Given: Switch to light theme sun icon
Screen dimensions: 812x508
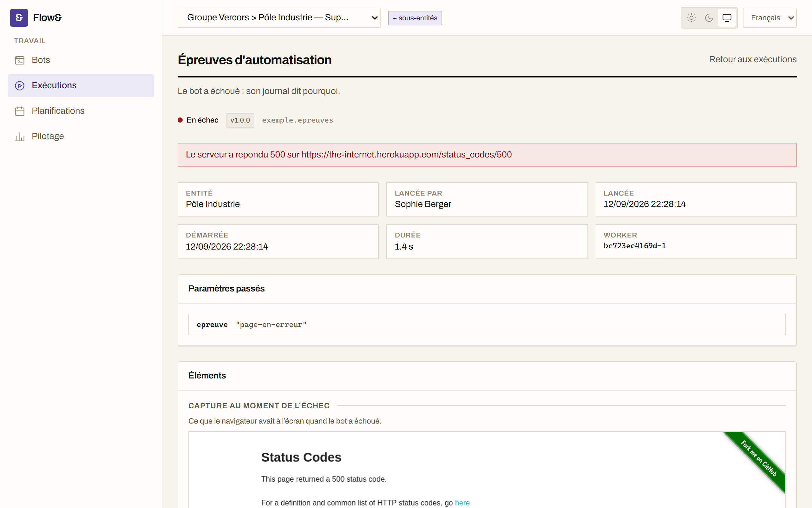Looking at the screenshot, I should point(691,18).
